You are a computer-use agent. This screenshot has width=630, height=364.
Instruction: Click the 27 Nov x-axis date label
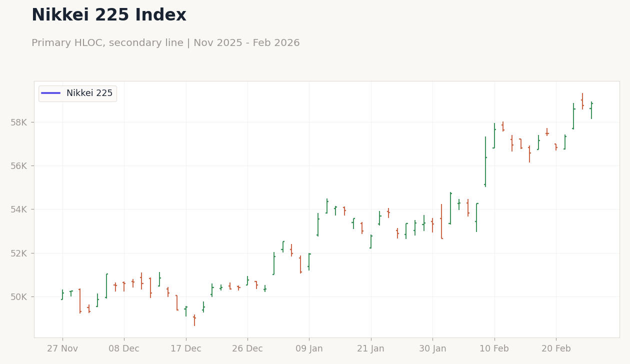62,349
